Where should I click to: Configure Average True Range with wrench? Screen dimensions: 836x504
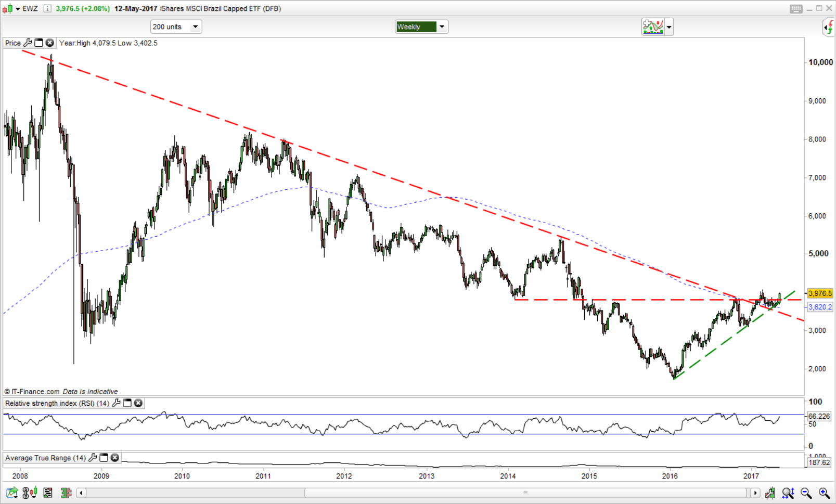[93, 458]
